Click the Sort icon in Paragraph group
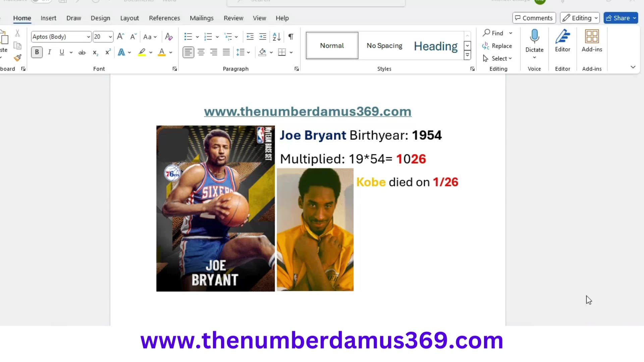 (x=276, y=37)
